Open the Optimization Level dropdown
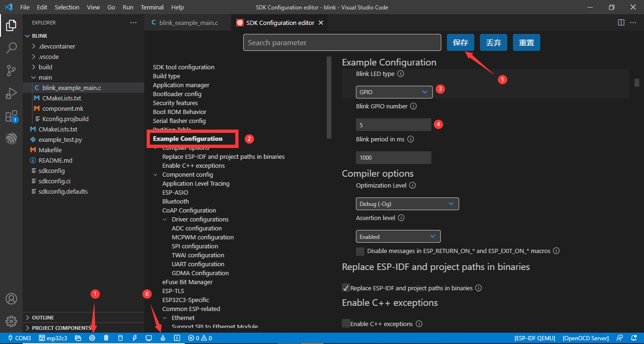This screenshot has width=644, height=344. point(407,204)
